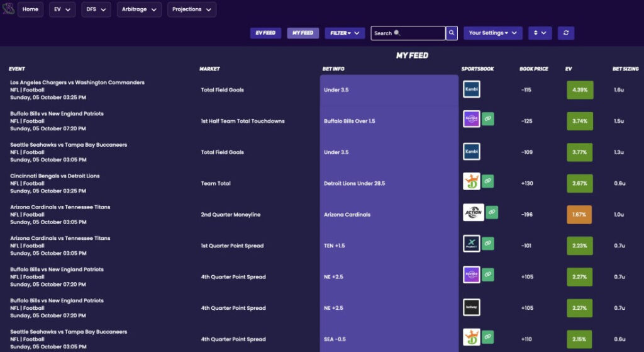
Task: Click Buffalo Bills Over 1.5 bet info
Action: (x=350, y=121)
